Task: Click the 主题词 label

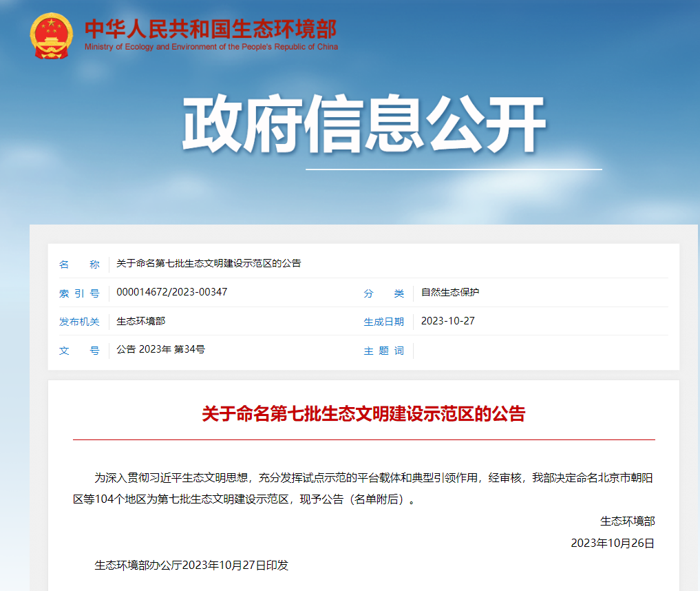Action: pyautogui.click(x=383, y=351)
